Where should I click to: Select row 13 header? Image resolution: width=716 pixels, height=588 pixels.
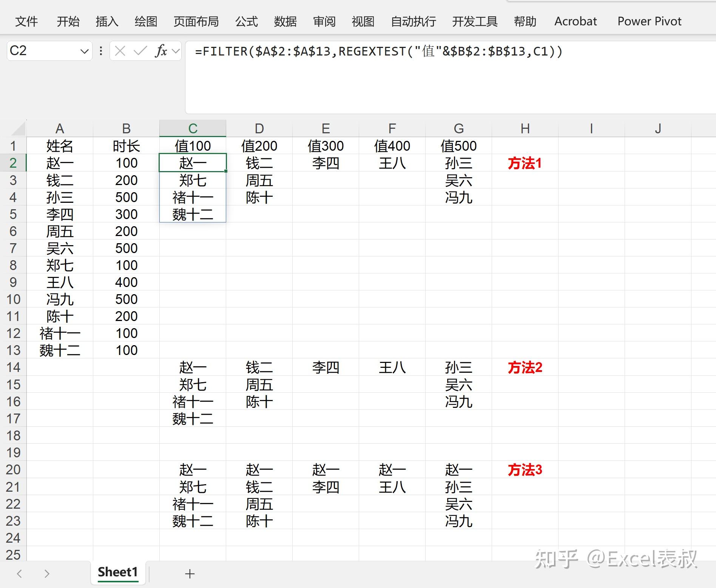coord(13,350)
